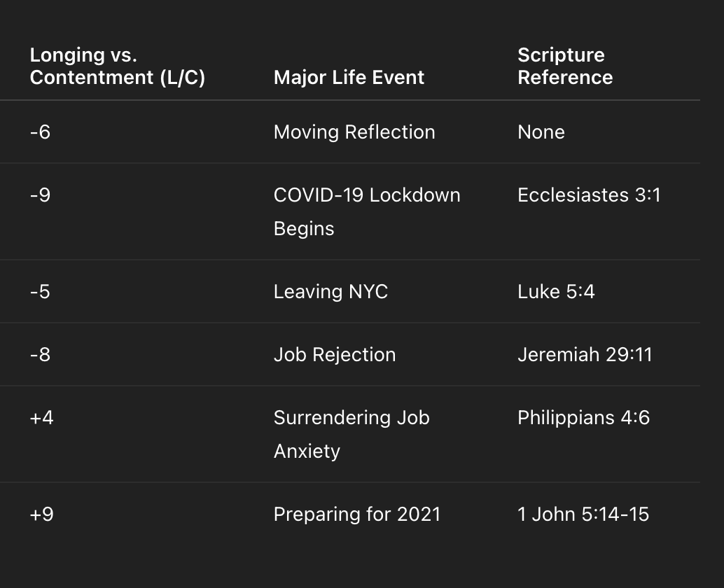The height and width of the screenshot is (588, 724).
Task: Open the 'Philippians 4:6' reference
Action: click(x=583, y=418)
